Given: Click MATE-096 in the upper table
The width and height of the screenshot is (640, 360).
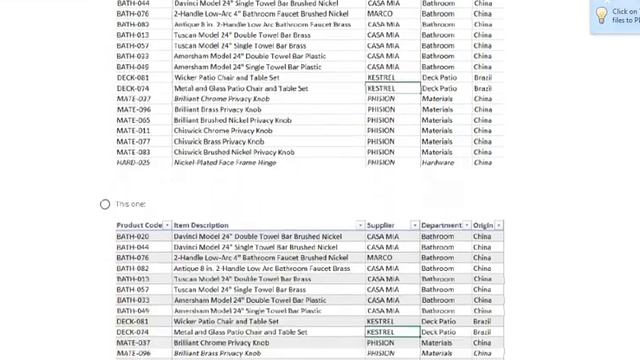Looking at the screenshot, I should (133, 109).
